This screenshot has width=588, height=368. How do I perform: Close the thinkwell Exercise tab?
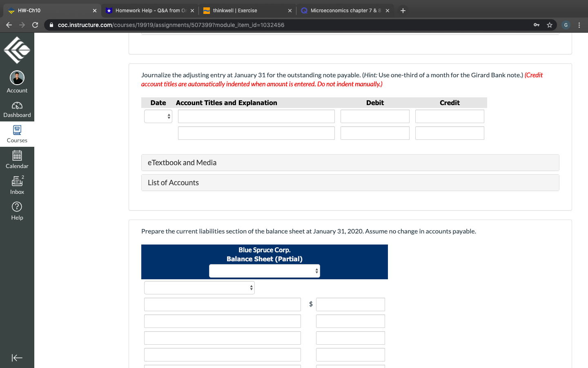[290, 11]
